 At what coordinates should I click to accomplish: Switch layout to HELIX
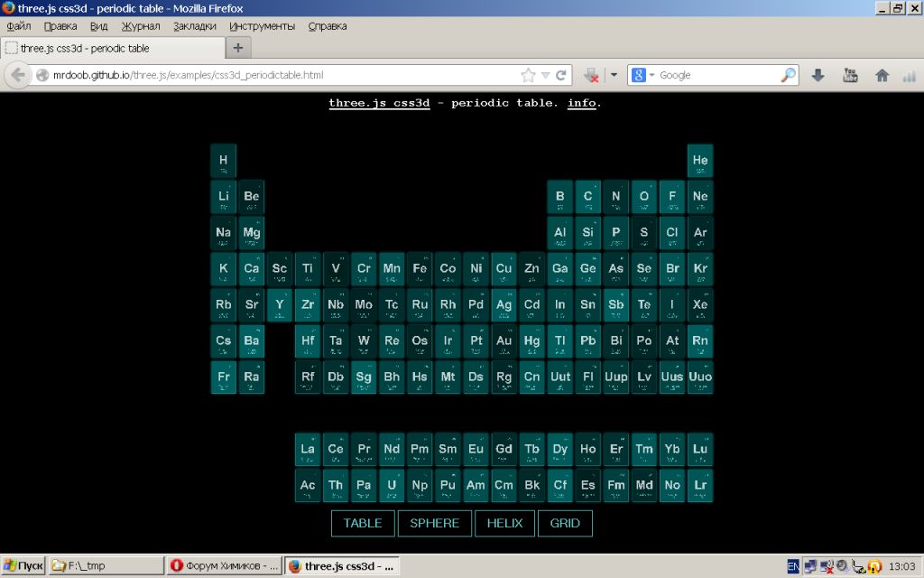[x=504, y=523]
